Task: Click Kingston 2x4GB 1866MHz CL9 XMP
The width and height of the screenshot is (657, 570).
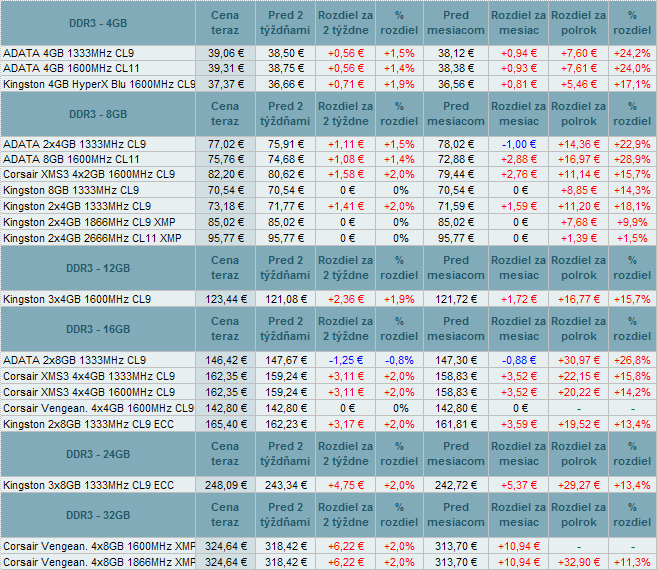Action: pos(89,222)
